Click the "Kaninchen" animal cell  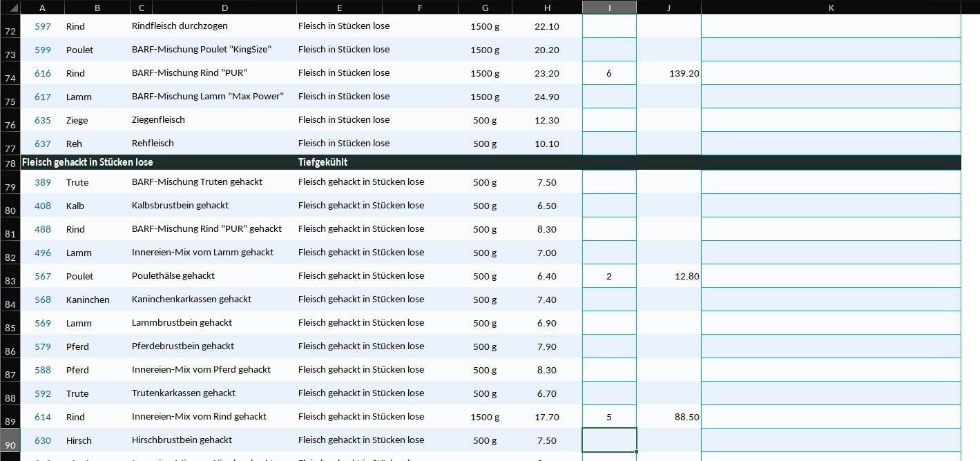click(88, 300)
